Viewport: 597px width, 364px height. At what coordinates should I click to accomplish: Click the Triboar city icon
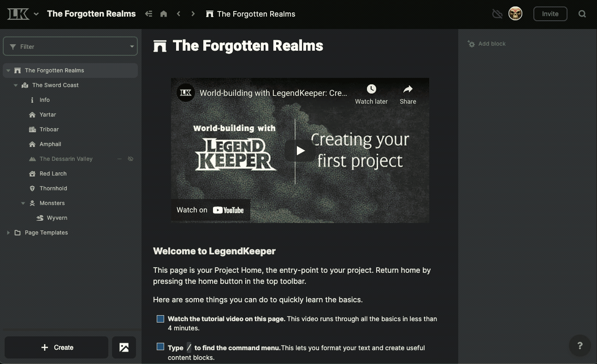(32, 129)
